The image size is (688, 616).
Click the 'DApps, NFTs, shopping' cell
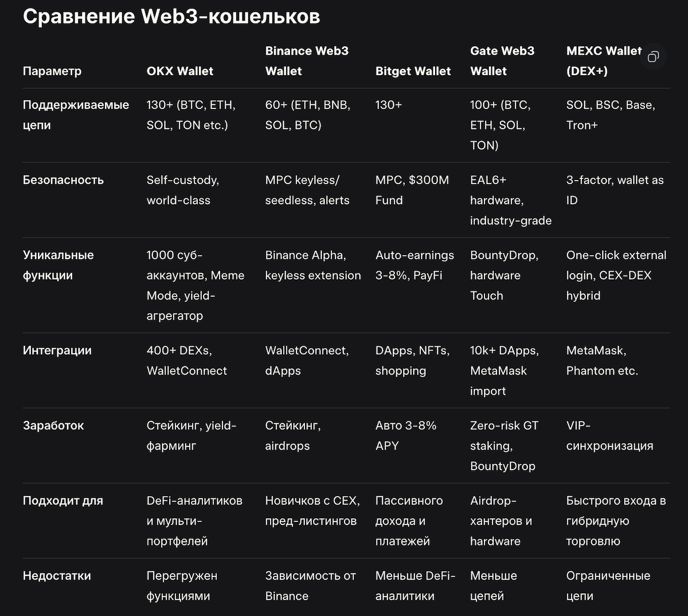pyautogui.click(x=413, y=360)
